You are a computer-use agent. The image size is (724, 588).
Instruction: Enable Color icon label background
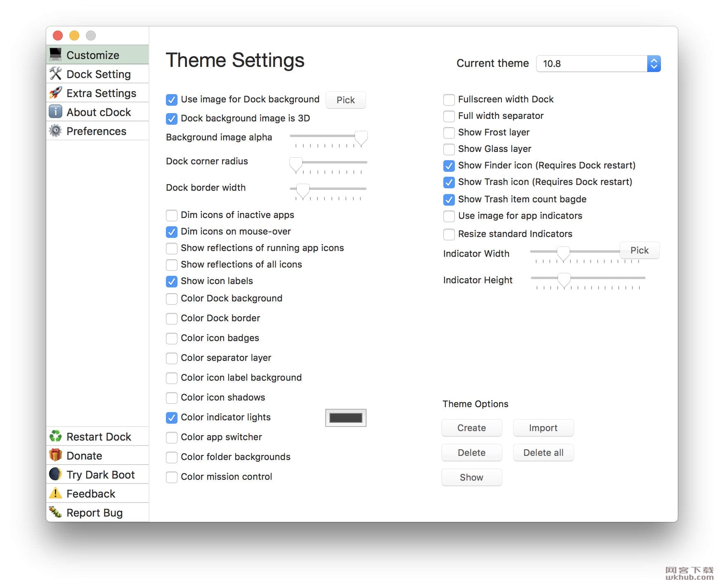pyautogui.click(x=172, y=378)
